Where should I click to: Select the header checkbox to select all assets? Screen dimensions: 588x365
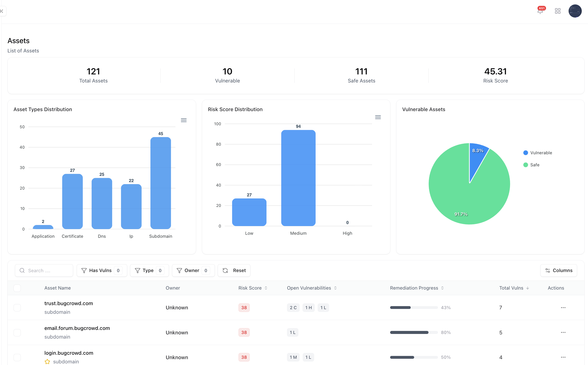click(17, 288)
